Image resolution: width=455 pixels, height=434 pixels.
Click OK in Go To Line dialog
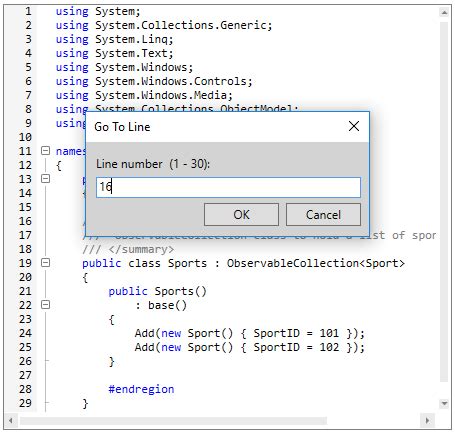click(241, 215)
